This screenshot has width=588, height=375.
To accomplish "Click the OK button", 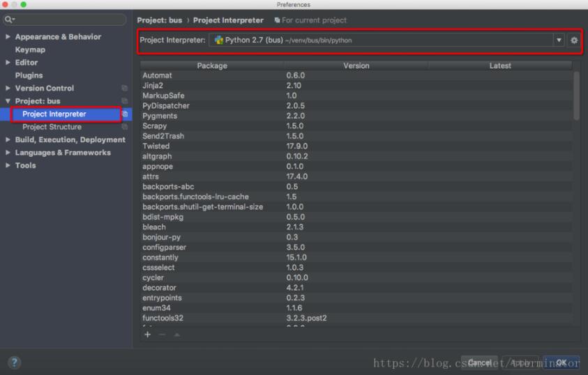I will pos(561,362).
